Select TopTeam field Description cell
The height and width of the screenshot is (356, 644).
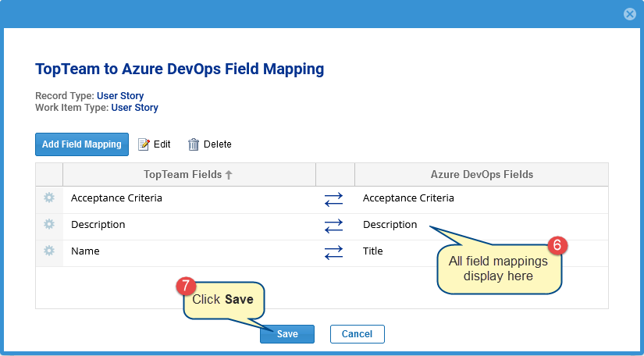point(189,226)
